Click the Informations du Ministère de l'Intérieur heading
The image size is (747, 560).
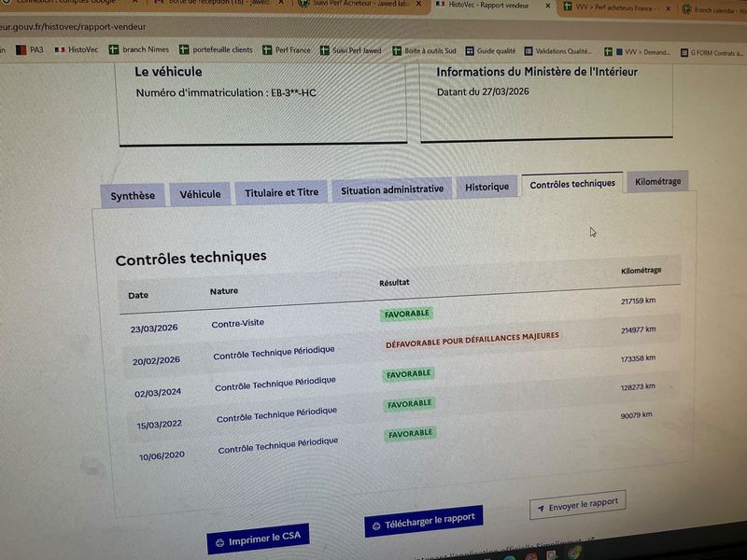(537, 72)
